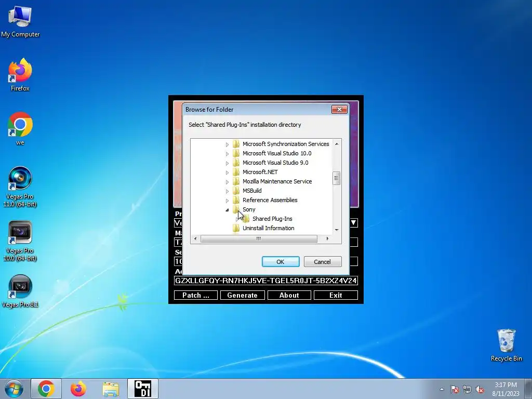
Task: Open Windows Explorer from the taskbar
Action: coord(111,389)
